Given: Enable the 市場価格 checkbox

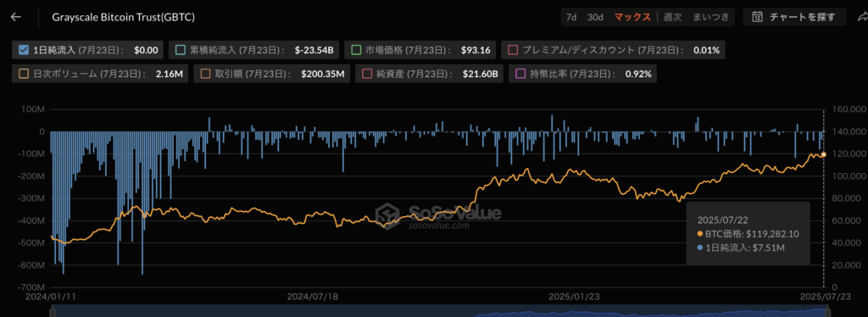Looking at the screenshot, I should [x=357, y=50].
